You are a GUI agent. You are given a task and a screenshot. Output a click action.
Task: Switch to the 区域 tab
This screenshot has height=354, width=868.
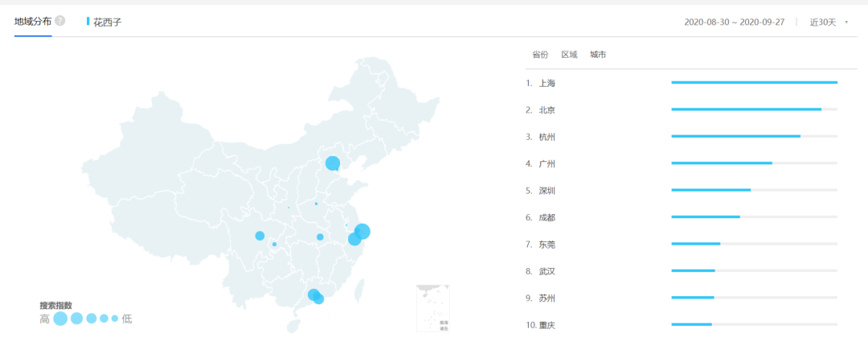pyautogui.click(x=569, y=54)
